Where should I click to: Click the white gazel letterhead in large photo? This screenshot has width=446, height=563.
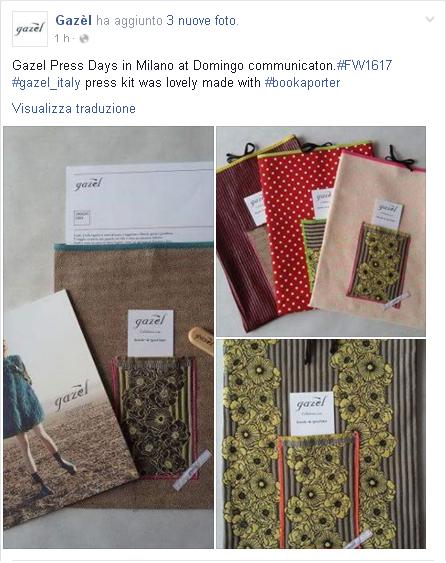click(140, 203)
